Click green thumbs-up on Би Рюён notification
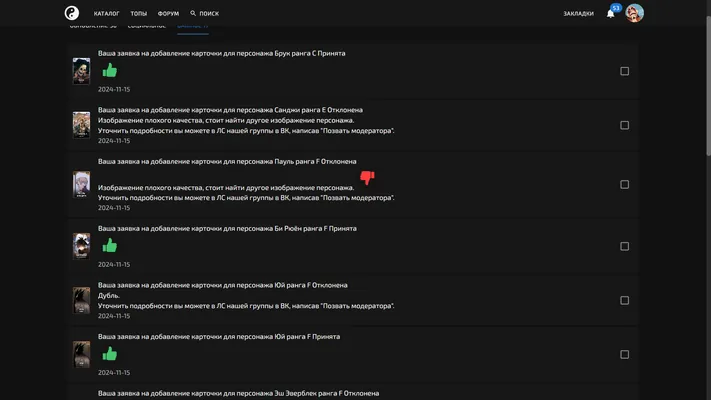This screenshot has height=400, width=711. [110, 246]
